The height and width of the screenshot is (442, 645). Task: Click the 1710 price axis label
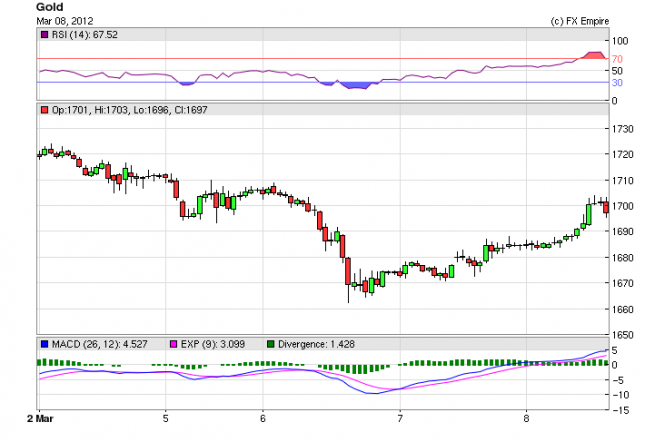(x=622, y=181)
